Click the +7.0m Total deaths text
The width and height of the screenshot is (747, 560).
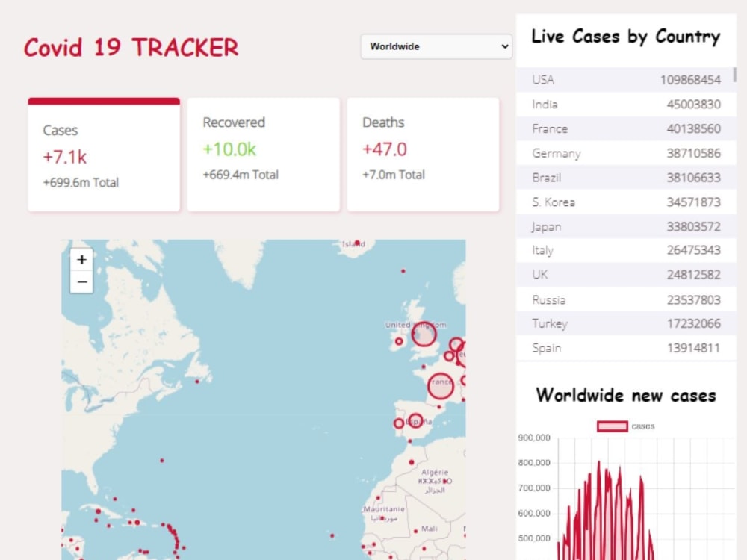pos(394,175)
